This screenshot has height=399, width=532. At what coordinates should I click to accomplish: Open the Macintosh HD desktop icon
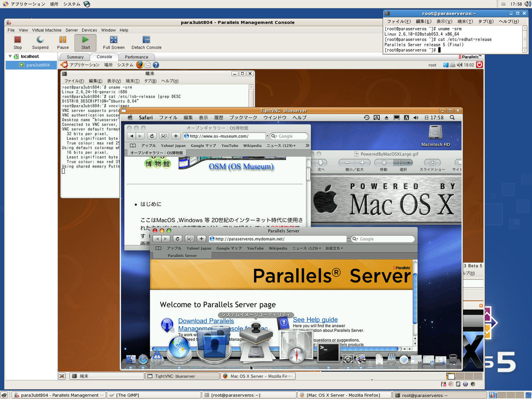[x=435, y=136]
